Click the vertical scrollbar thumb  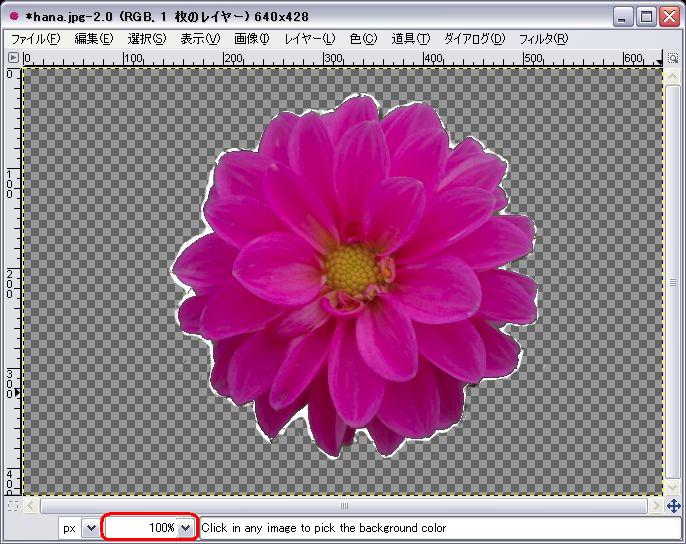click(x=672, y=282)
